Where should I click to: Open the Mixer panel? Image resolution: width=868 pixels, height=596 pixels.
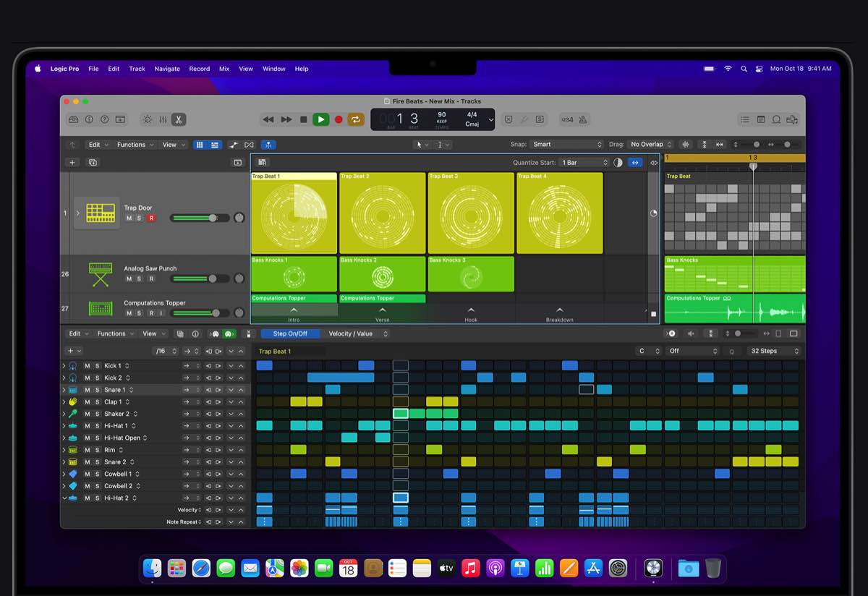point(163,119)
